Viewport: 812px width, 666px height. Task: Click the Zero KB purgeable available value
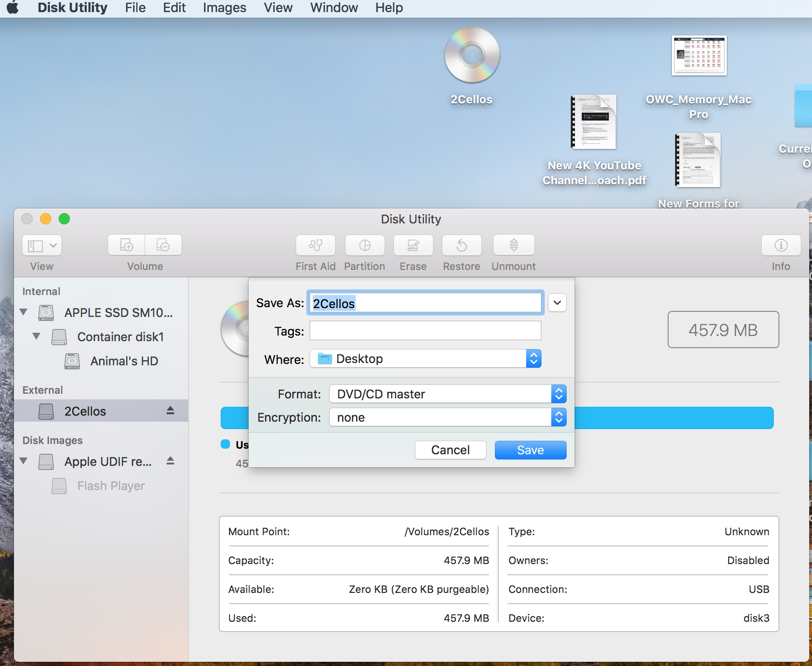(419, 589)
